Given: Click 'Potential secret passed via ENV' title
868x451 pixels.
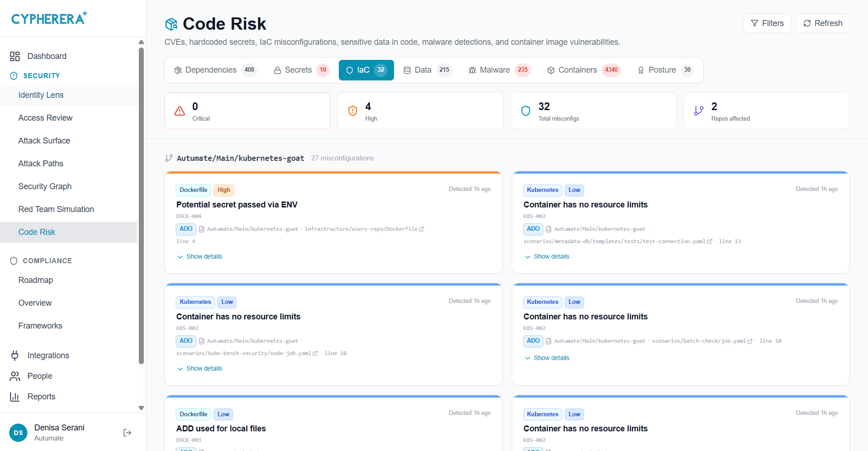Looking at the screenshot, I should 237,205.
